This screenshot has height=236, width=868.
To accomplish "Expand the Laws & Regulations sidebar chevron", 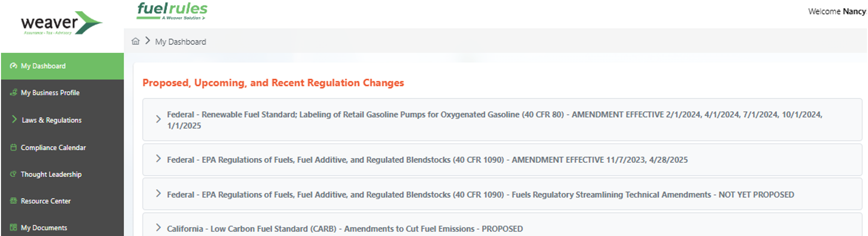I will tap(15, 120).
